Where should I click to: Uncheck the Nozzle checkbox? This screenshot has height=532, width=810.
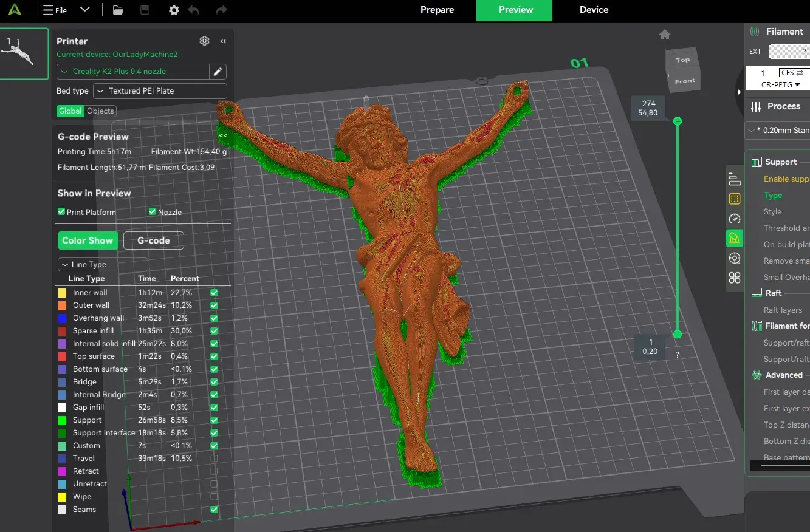(153, 212)
